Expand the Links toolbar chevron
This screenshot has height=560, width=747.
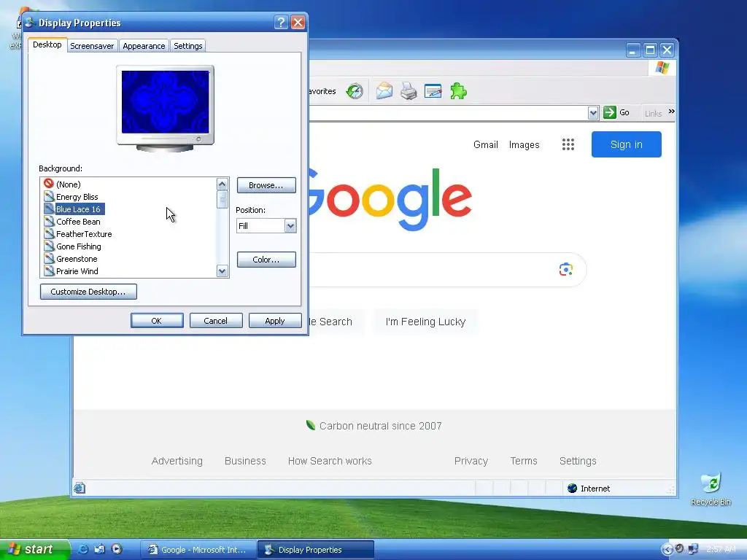[x=671, y=112]
